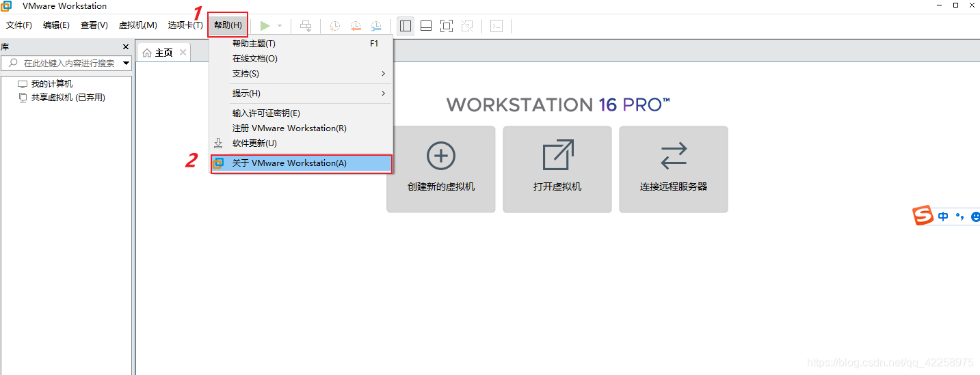Toggle the library sidebar view icon
The image size is (980, 375).
pos(406,26)
